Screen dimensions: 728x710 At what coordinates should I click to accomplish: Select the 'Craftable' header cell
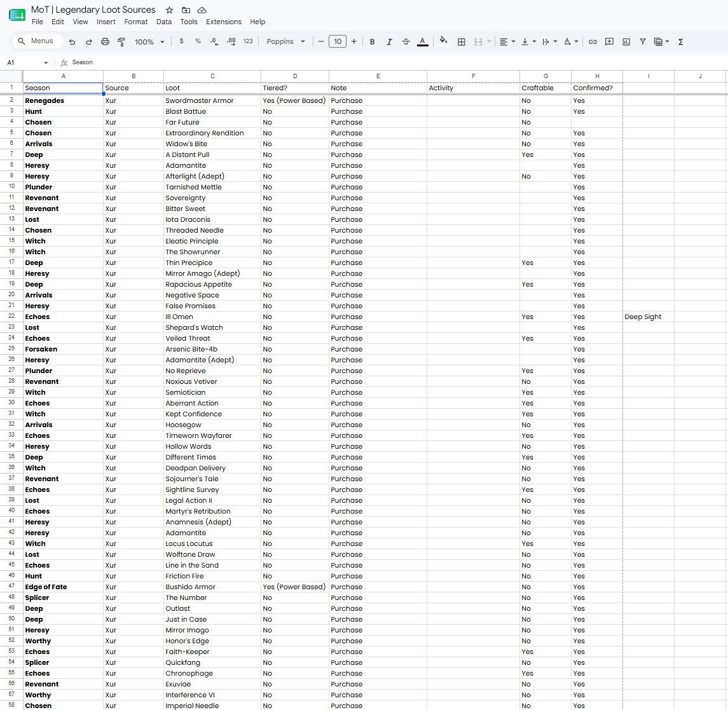point(546,88)
